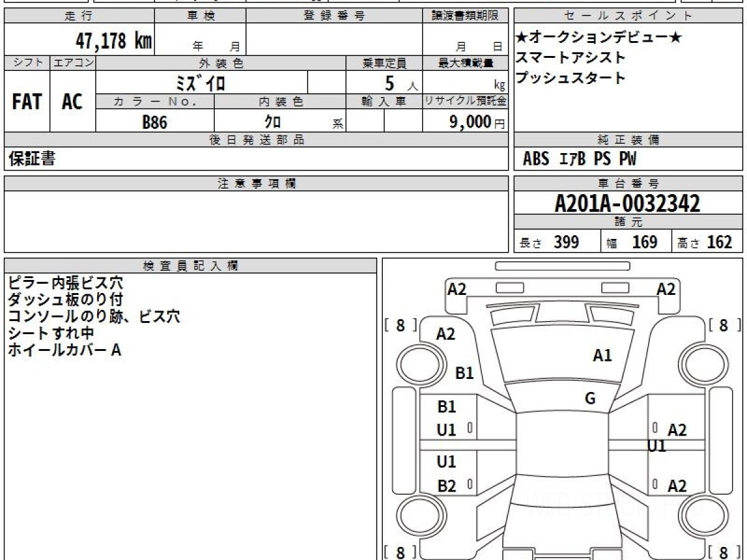The image size is (747, 560).
Task: Select the 高さ 162 dimension
Action: point(705,242)
